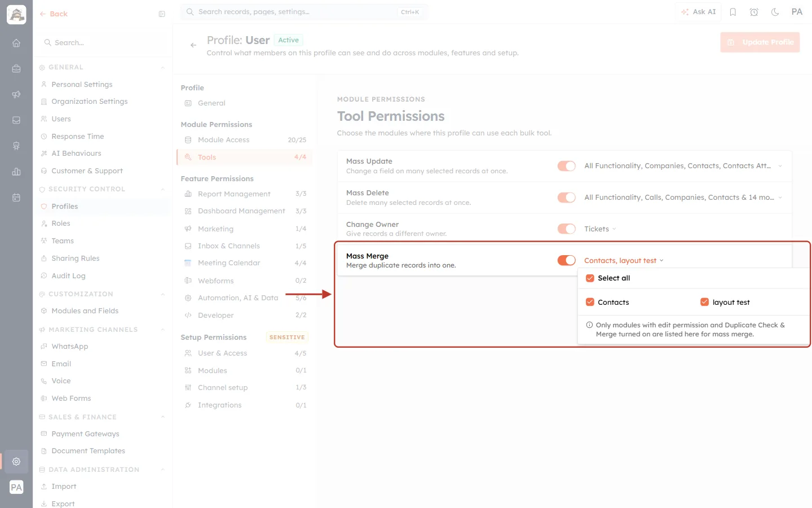812x508 pixels.
Task: Open Report Management permissions
Action: [x=245, y=194]
